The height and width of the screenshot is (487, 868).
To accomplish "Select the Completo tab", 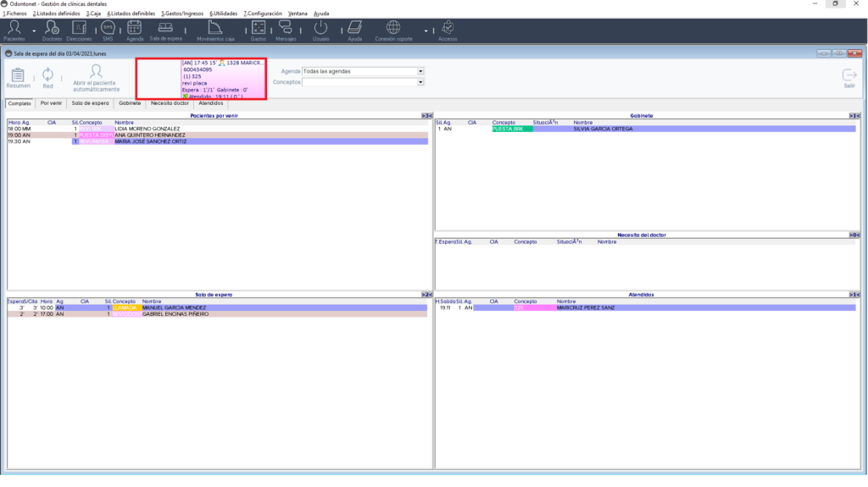I will pyautogui.click(x=19, y=103).
